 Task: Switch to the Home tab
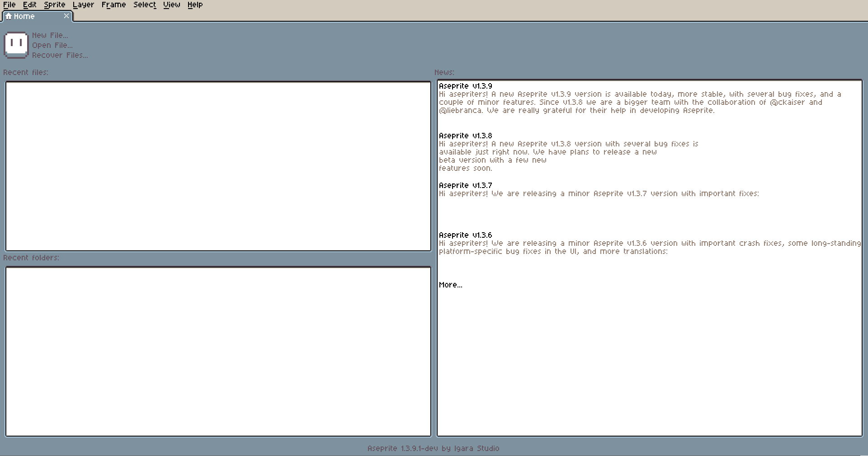pos(37,16)
